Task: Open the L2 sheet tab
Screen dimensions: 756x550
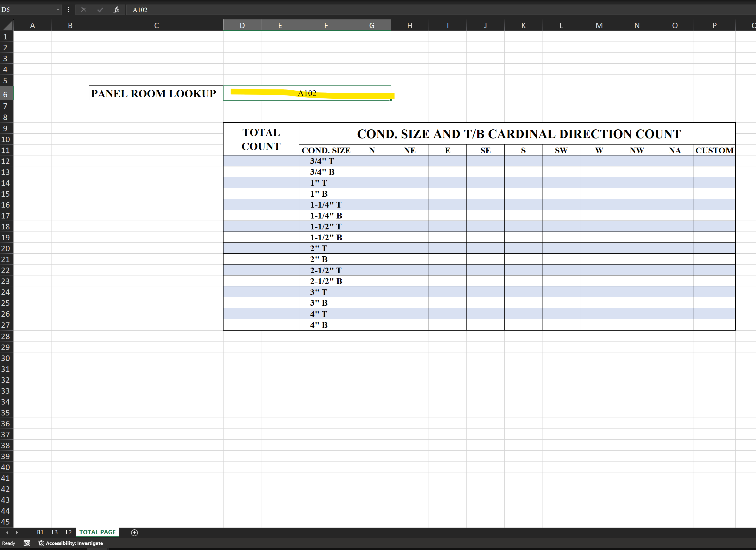Action: pyautogui.click(x=69, y=532)
